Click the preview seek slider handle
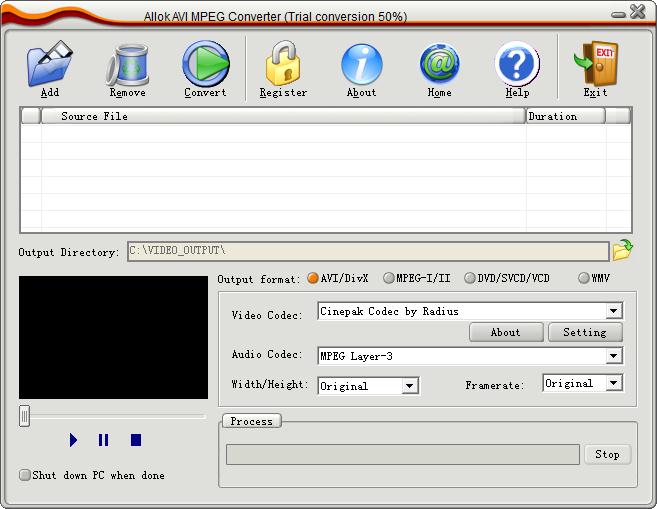Screen dimensions: 657x509 25,416
